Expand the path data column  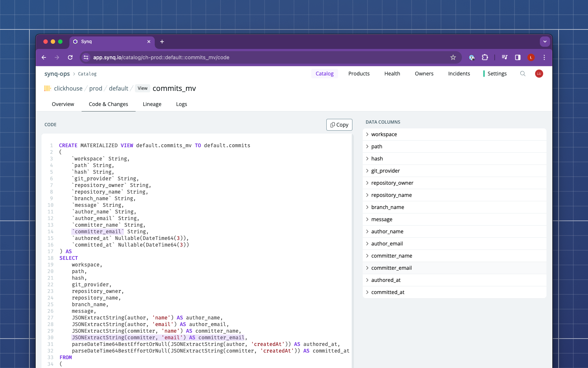point(454,146)
